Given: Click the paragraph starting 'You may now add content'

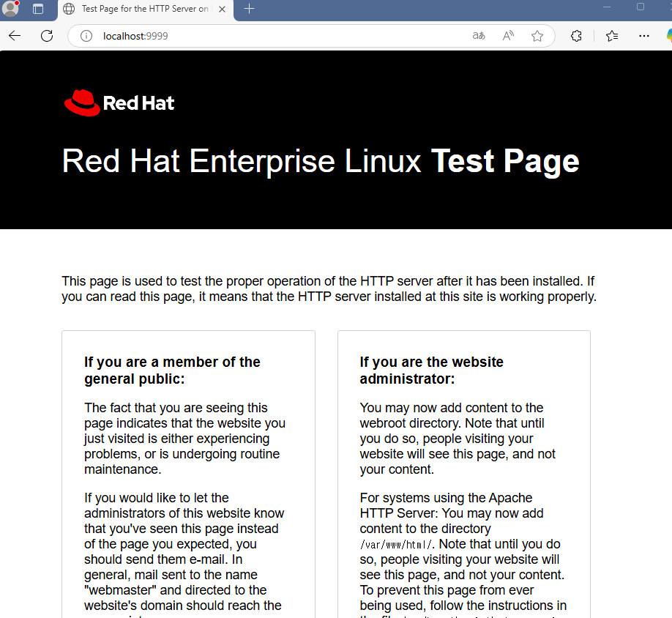Looking at the screenshot, I should coord(458,439).
